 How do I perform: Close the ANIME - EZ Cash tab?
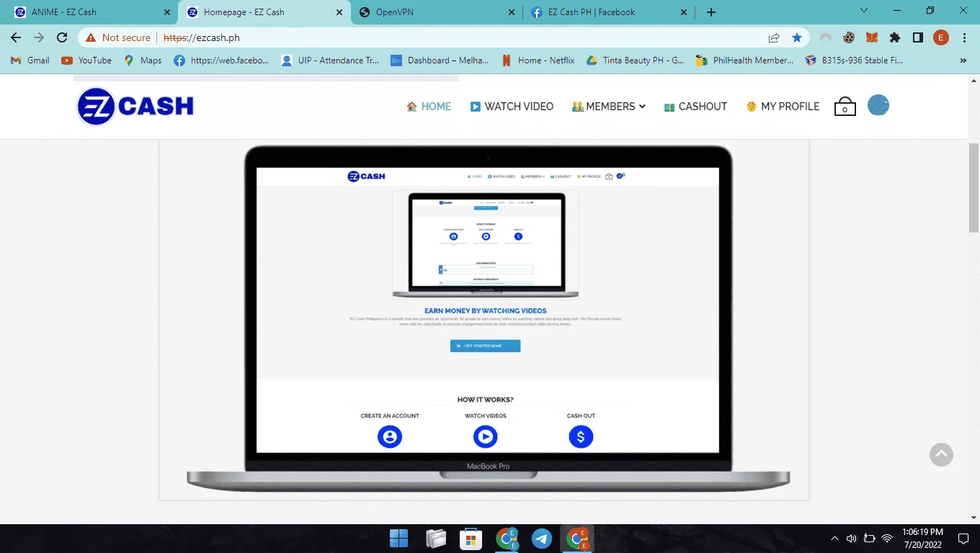click(x=167, y=12)
